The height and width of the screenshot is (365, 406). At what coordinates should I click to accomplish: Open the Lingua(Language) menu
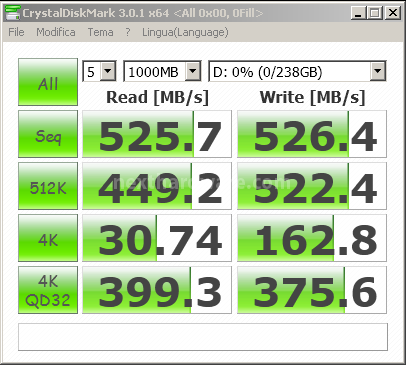[185, 32]
